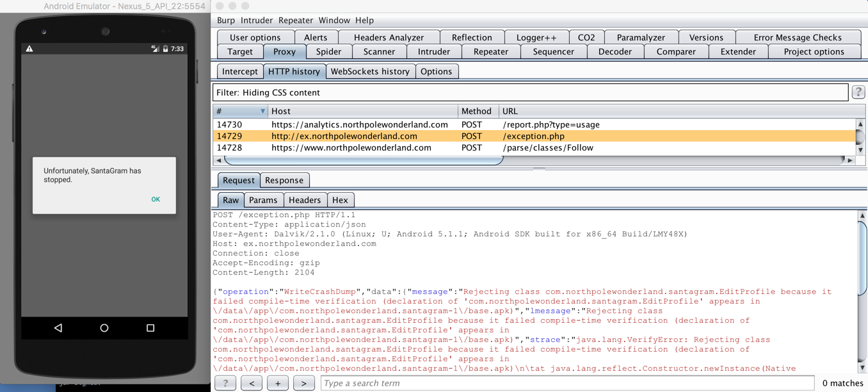Sort history by the Method column header
The image size is (868, 392).
coord(479,111)
